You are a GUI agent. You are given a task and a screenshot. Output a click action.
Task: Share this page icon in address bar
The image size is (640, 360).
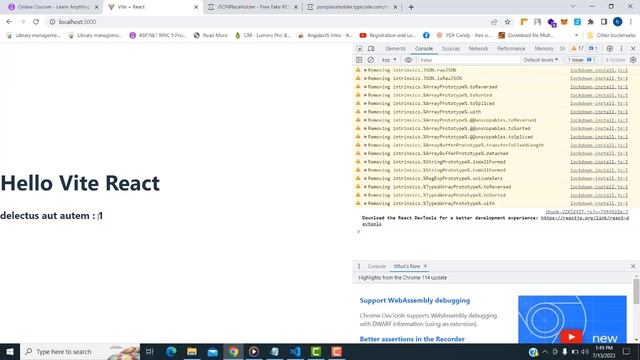coord(494,22)
